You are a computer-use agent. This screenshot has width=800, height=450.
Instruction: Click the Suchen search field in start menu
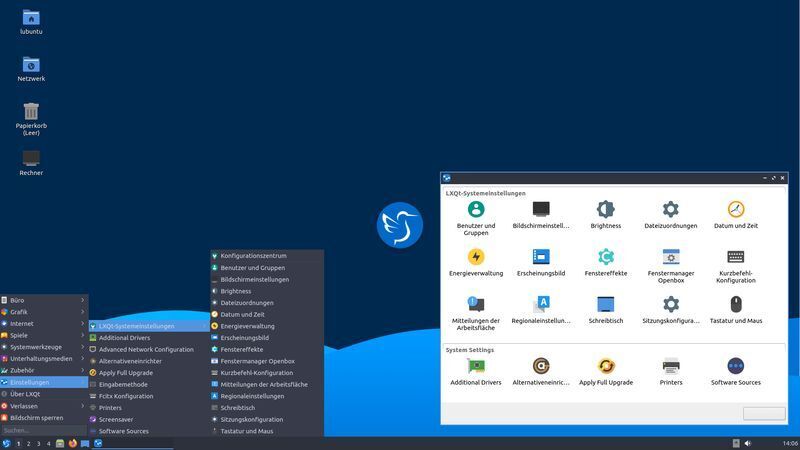[44, 430]
